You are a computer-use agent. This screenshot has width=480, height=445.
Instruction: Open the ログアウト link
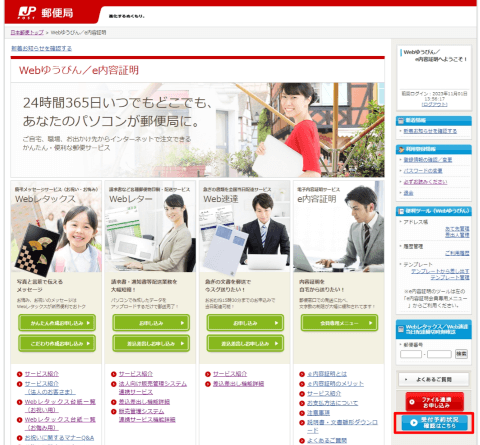(x=434, y=105)
